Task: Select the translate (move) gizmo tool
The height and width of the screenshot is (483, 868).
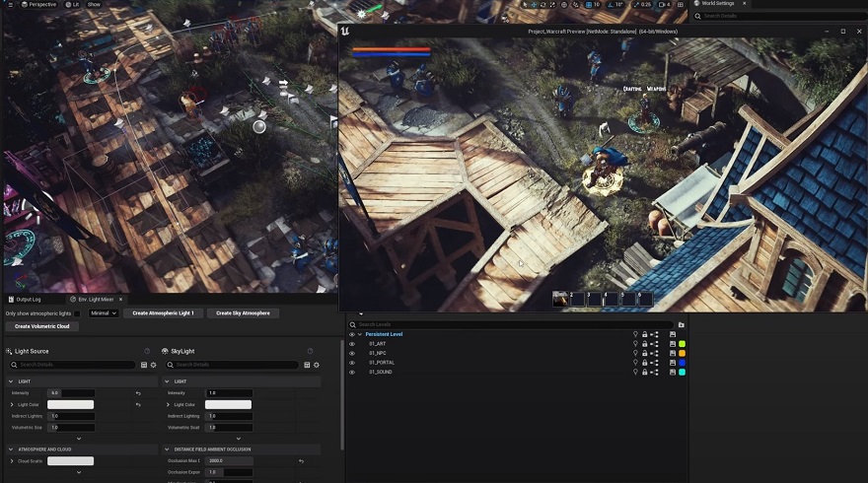Action: pyautogui.click(x=535, y=4)
